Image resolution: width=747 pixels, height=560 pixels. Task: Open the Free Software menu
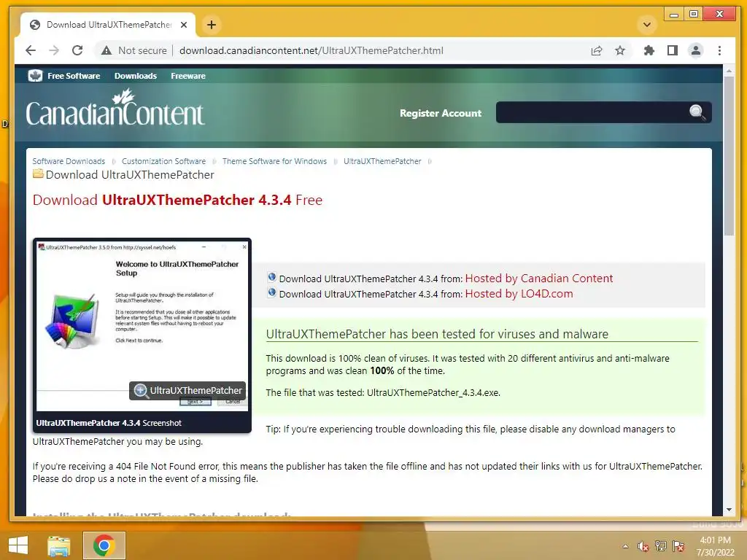[x=74, y=76]
